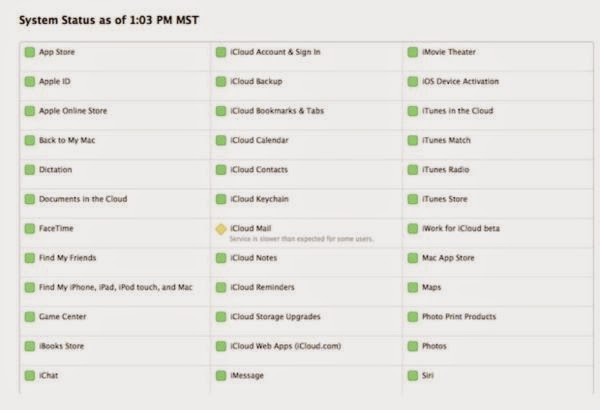Select the Apple ID service row
Viewport: 600px width, 410px height.
click(55, 82)
